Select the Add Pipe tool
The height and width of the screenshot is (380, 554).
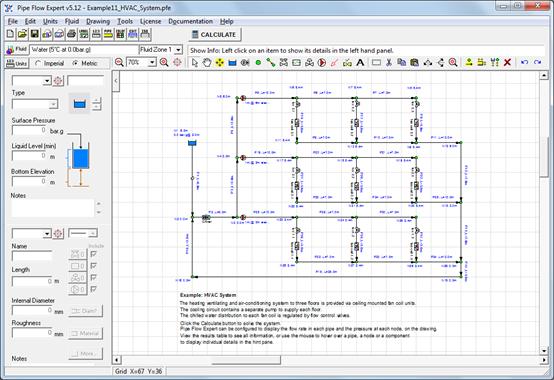(x=271, y=63)
